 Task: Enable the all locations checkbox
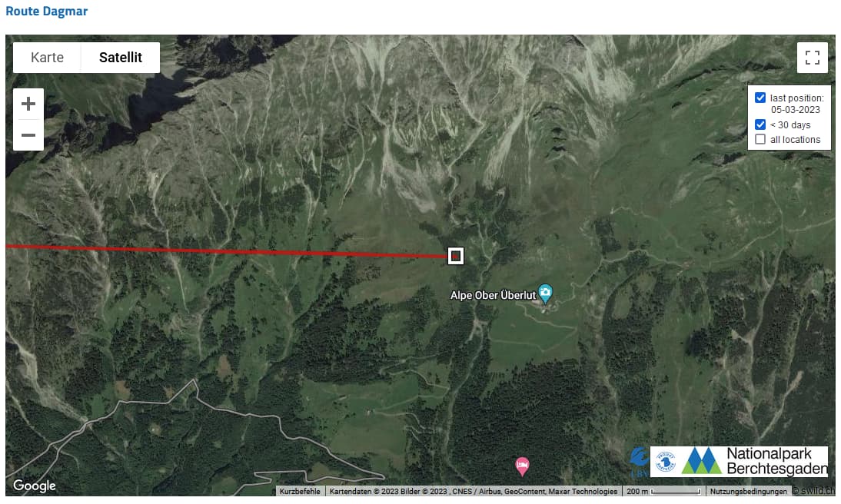tap(760, 139)
